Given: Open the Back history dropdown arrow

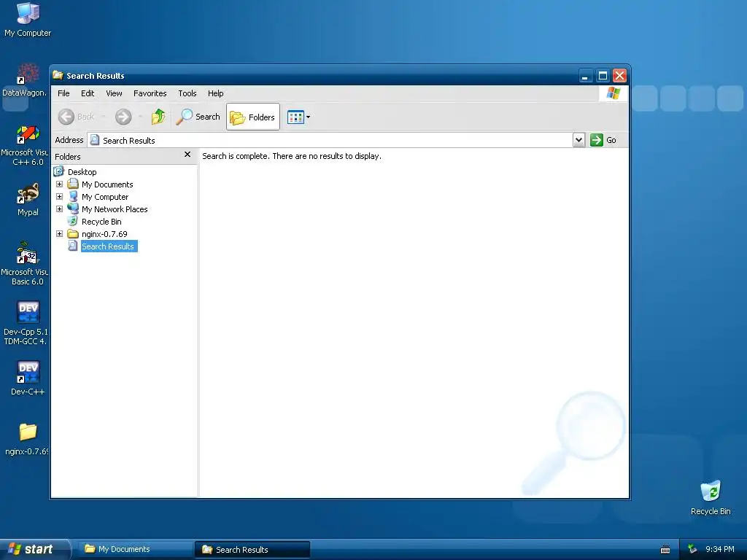Looking at the screenshot, I should click(103, 117).
